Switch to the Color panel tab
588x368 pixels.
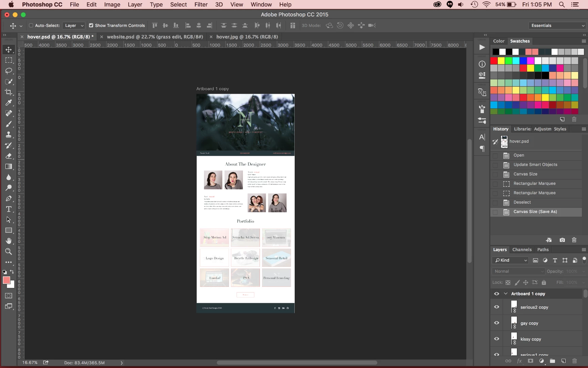tap(499, 41)
